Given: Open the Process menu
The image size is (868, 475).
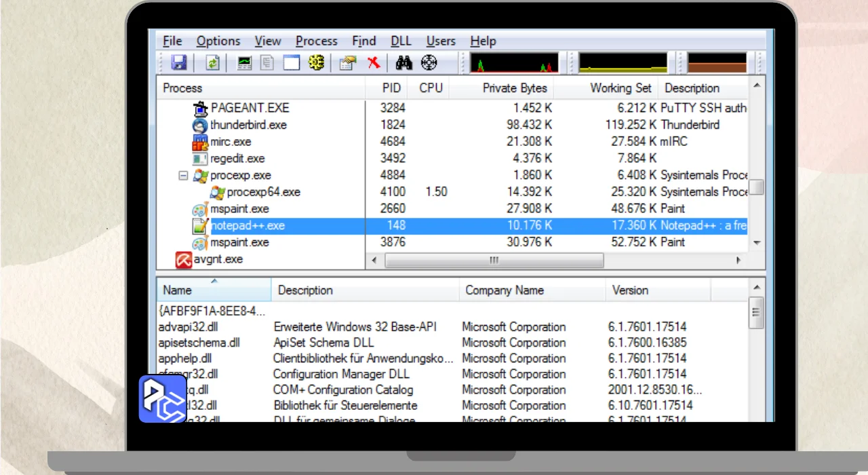Looking at the screenshot, I should coord(316,41).
